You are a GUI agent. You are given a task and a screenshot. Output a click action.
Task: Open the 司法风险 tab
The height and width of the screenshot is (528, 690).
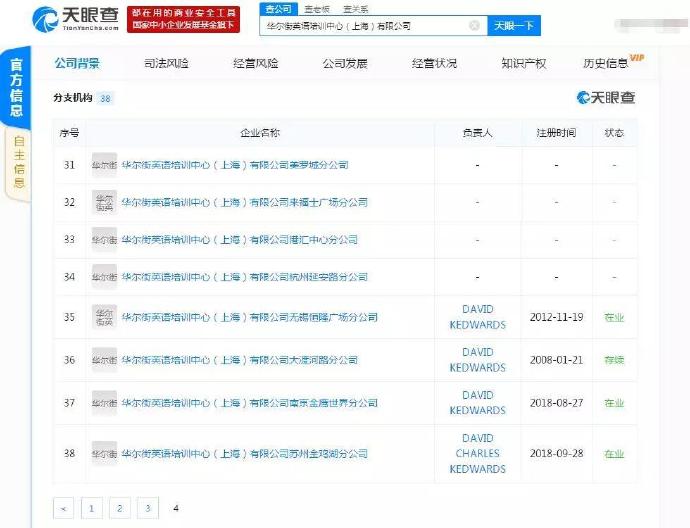166,63
